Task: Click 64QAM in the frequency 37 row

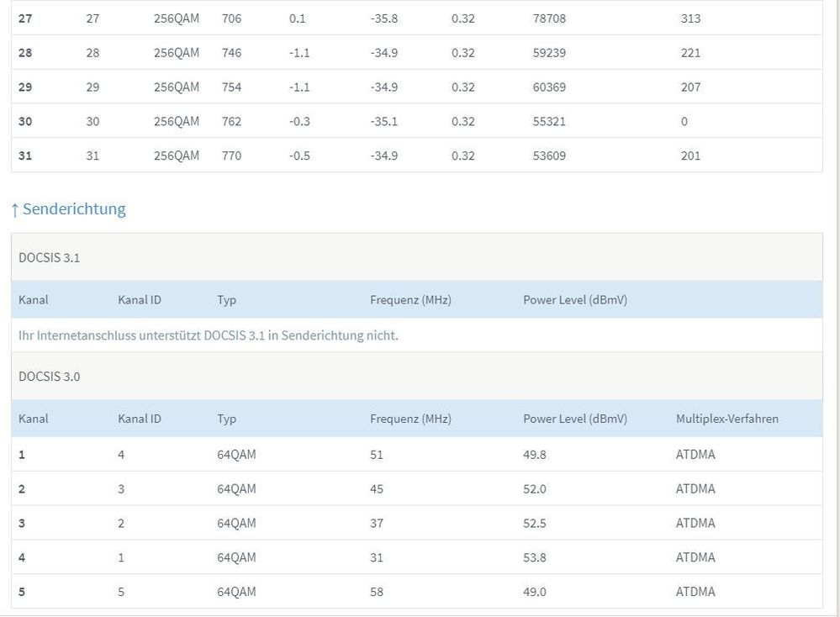Action: 236,523
